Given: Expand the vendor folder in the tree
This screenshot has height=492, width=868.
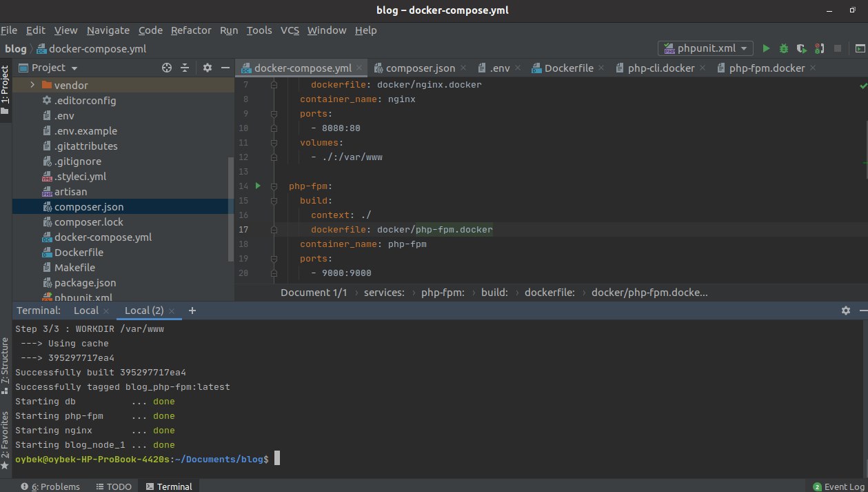Looking at the screenshot, I should click(x=32, y=86).
